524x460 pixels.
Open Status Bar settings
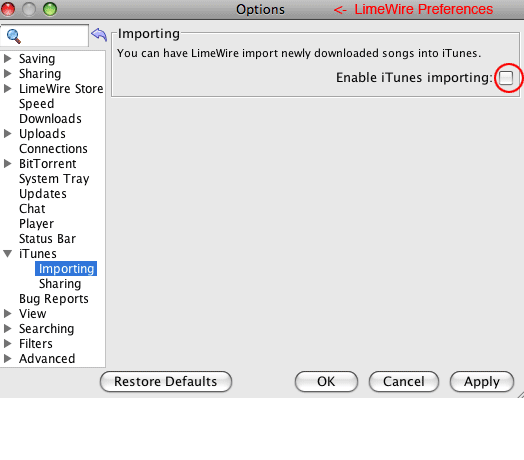pos(47,239)
